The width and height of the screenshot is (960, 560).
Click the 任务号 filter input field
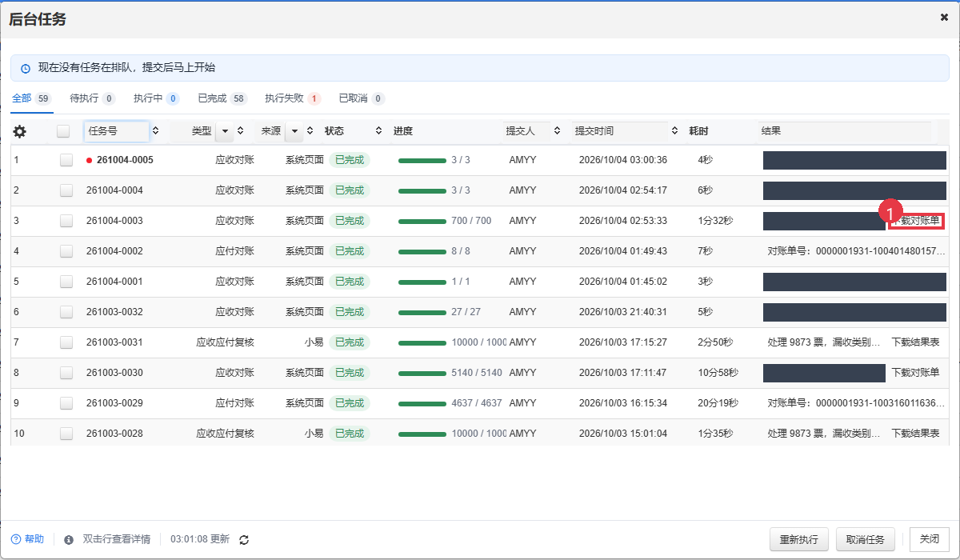117,131
